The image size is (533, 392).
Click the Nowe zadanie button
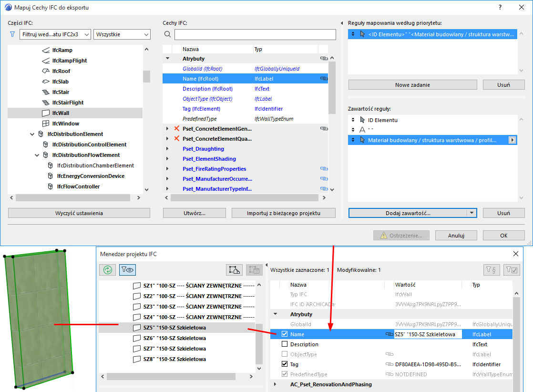tap(413, 85)
